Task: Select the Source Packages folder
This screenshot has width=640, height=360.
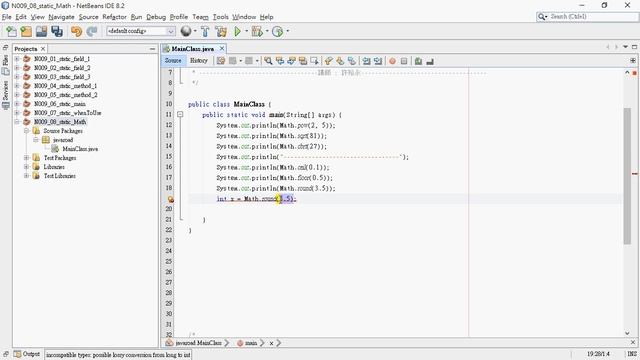Action: [63, 131]
